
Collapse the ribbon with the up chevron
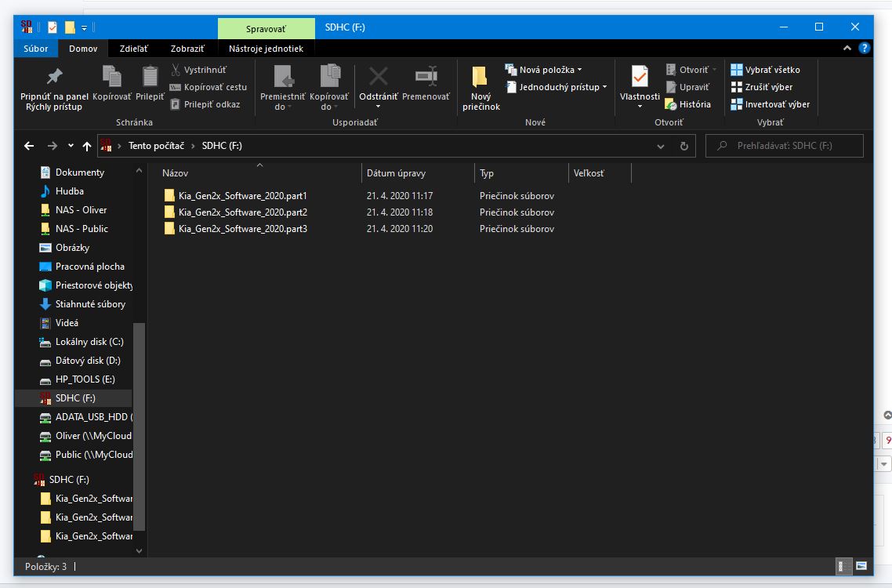tap(847, 49)
